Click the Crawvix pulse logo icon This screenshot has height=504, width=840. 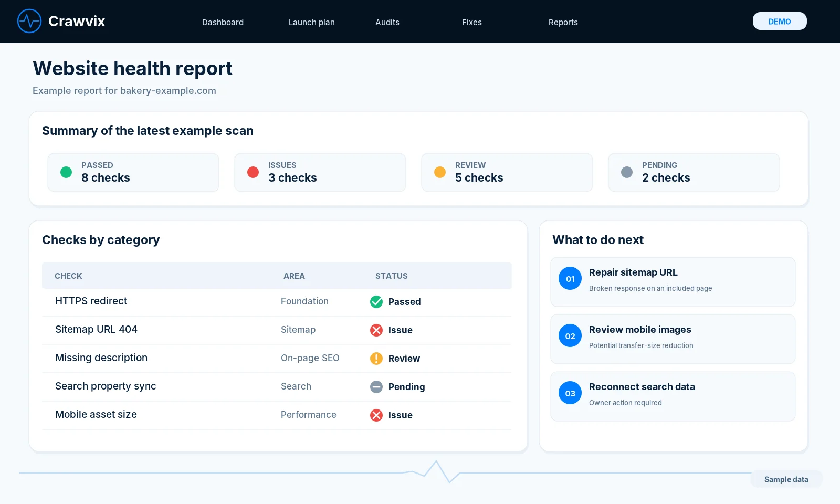click(x=29, y=21)
